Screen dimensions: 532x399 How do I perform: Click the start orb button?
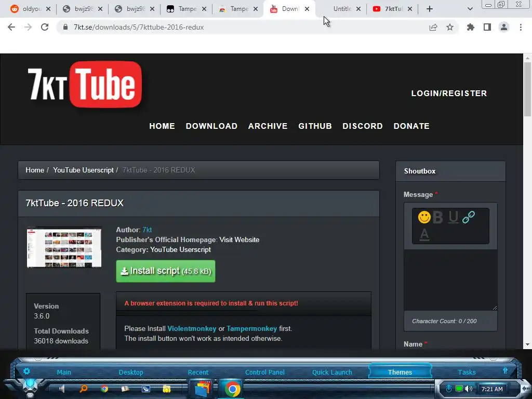30,389
